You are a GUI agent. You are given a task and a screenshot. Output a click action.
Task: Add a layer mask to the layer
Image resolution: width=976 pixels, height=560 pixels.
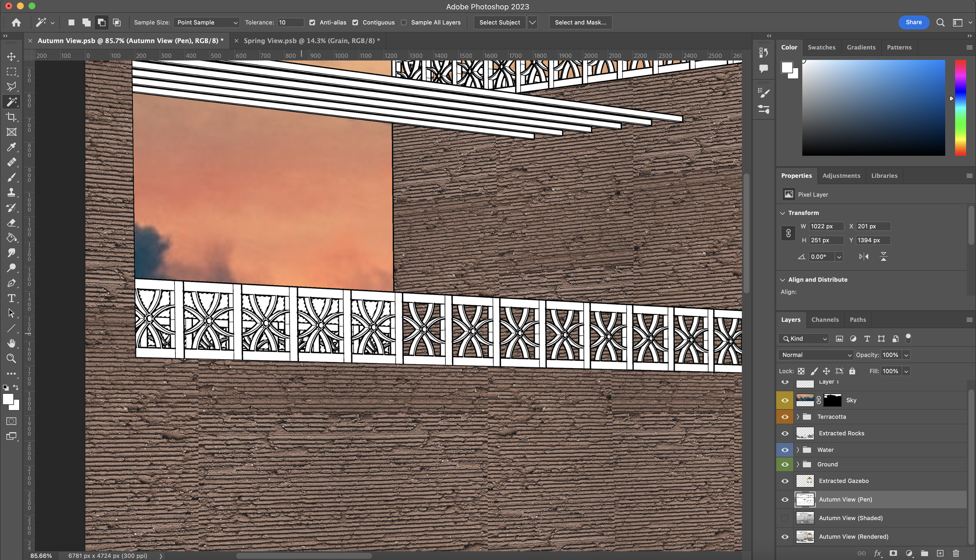pyautogui.click(x=893, y=553)
